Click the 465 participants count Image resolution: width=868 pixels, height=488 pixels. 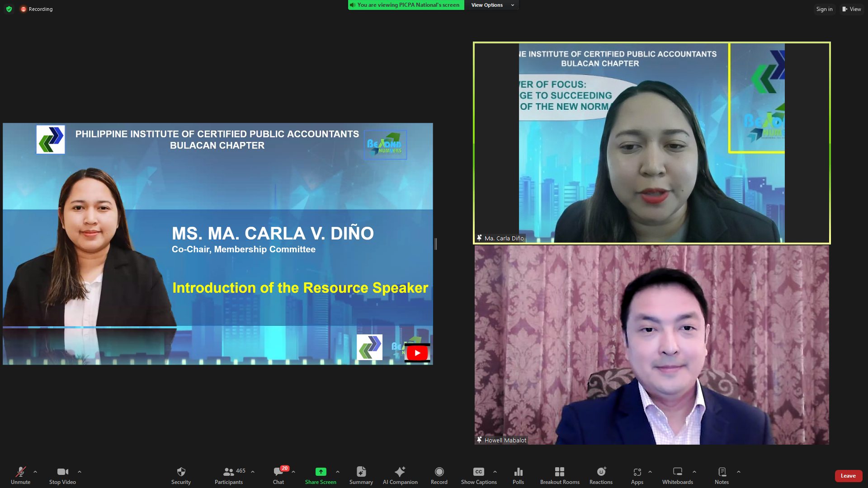[241, 471]
